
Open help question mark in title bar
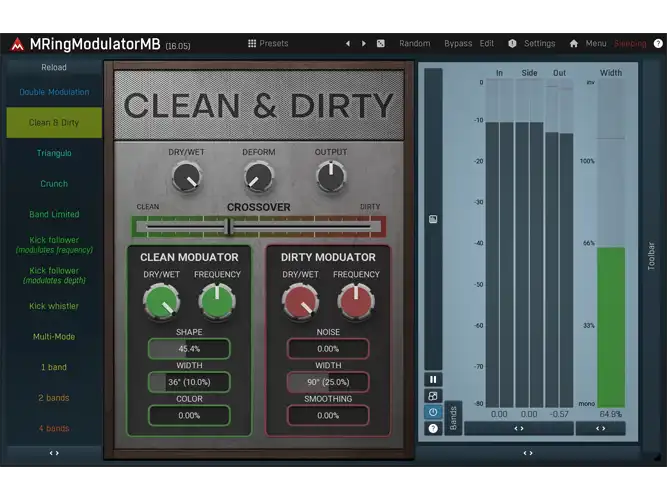point(658,43)
